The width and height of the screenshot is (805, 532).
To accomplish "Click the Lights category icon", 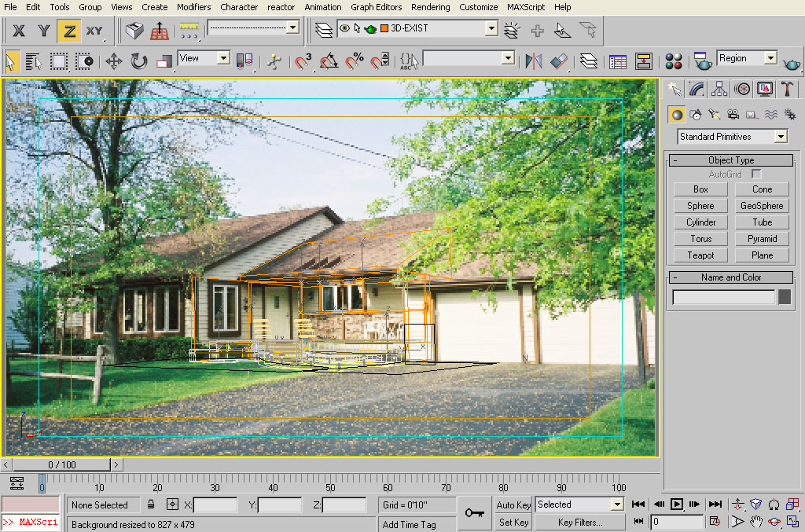I will click(x=715, y=115).
